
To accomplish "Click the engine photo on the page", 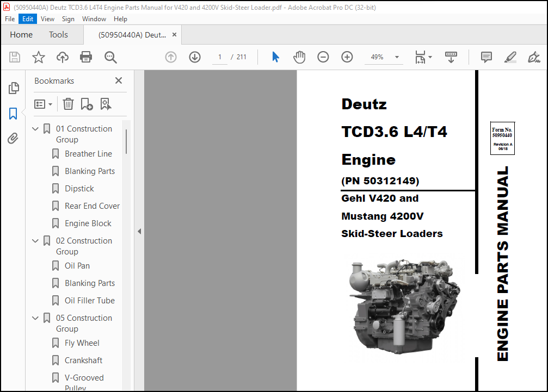I will (404, 307).
